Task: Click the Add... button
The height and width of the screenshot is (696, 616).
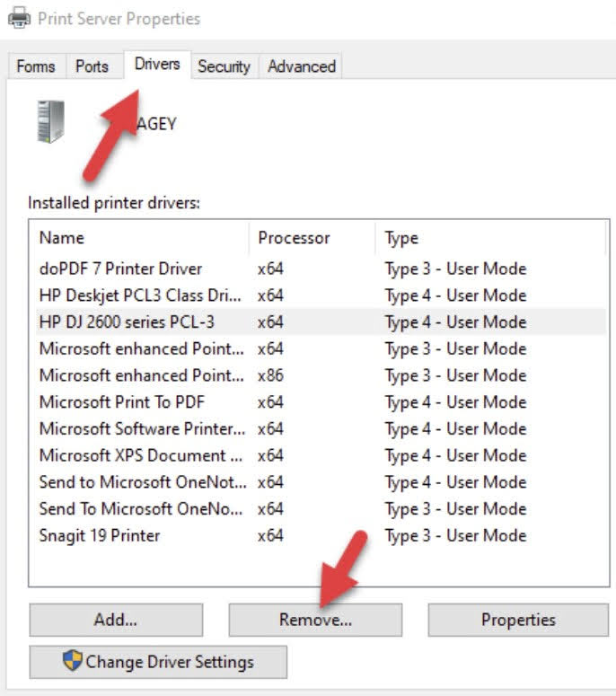Action: pyautogui.click(x=116, y=620)
